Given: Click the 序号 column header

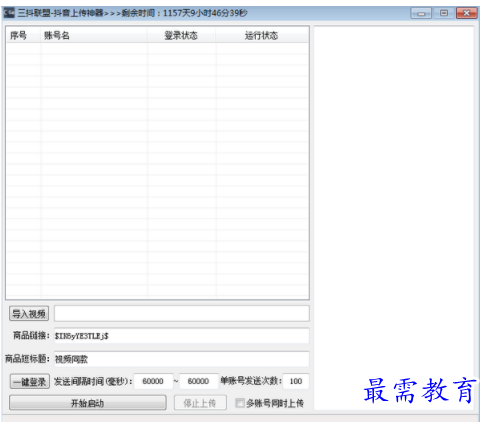Looking at the screenshot, I should click(23, 35).
